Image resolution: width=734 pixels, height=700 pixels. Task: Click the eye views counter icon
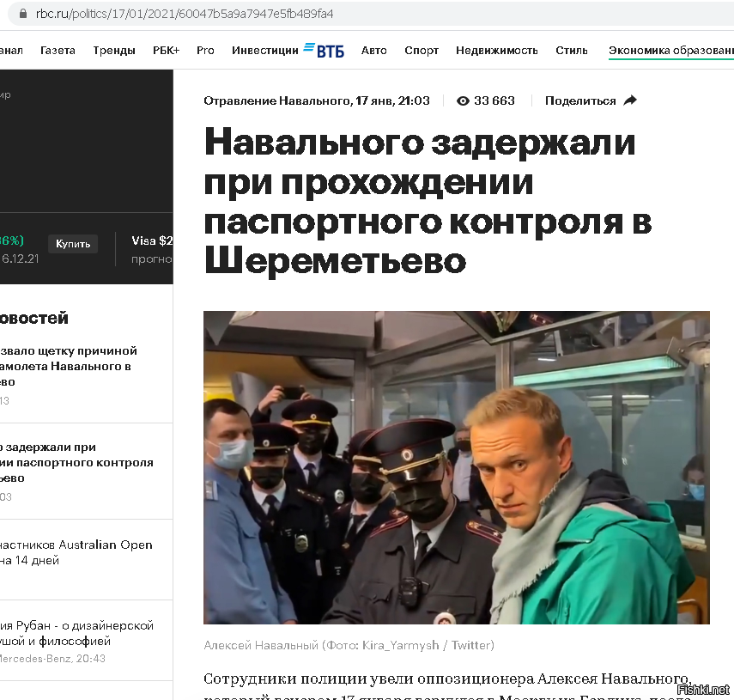tap(463, 100)
